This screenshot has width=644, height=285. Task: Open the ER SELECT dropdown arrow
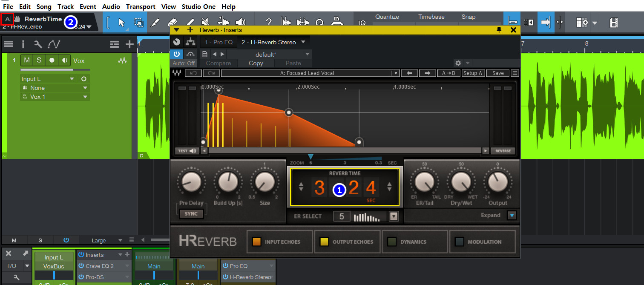tap(394, 216)
